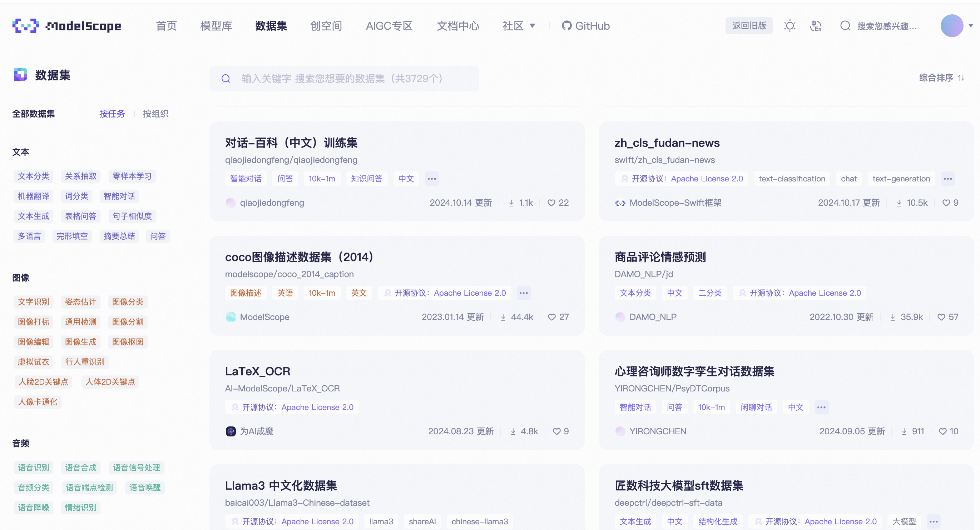Expand the 社区 dropdown menu

(519, 25)
